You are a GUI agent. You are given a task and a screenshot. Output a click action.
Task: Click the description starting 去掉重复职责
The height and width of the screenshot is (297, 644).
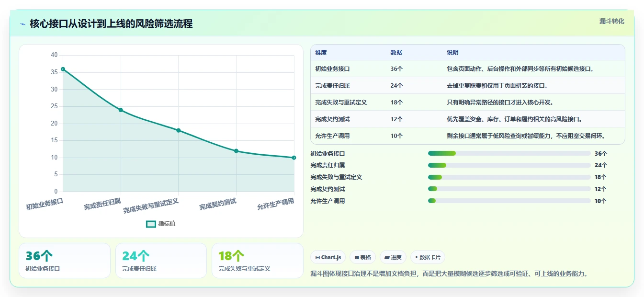pos(497,85)
